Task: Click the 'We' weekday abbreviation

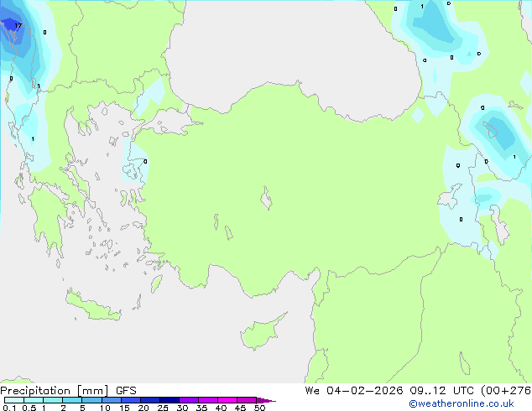Action: 312,390
